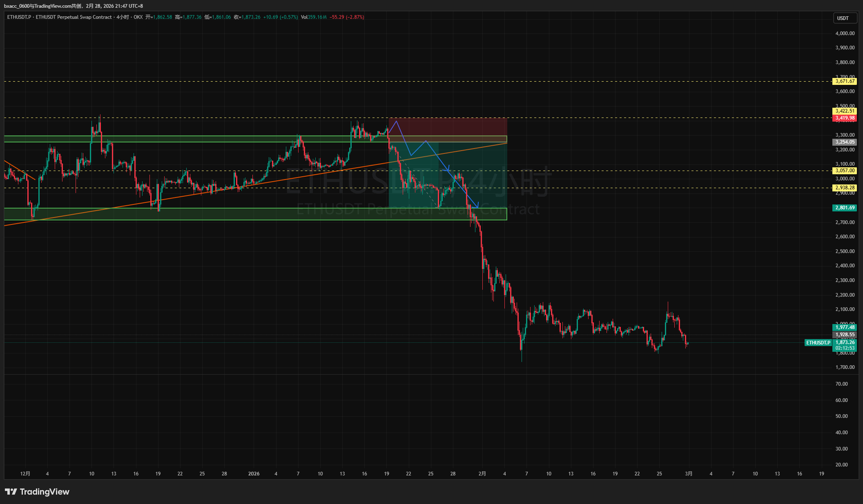Click the gray 1,928.55 price label
The width and height of the screenshot is (863, 504).
tap(845, 335)
